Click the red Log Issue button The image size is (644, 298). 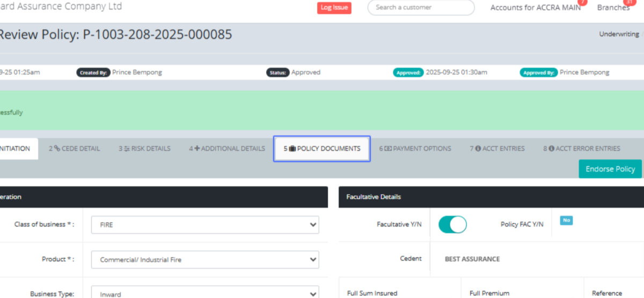334,8
